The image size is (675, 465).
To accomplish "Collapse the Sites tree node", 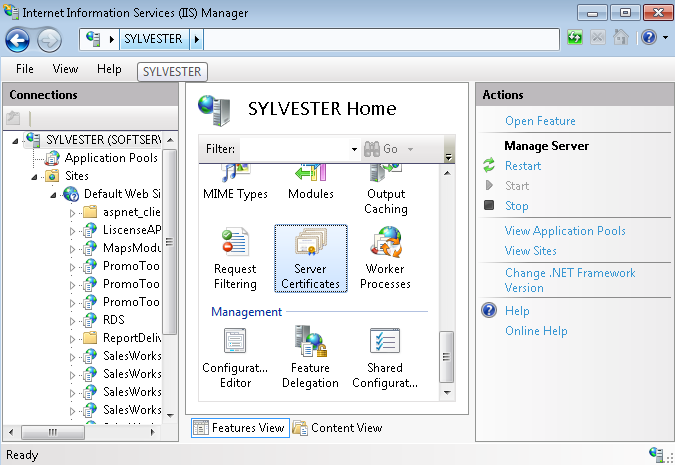I will tap(34, 177).
